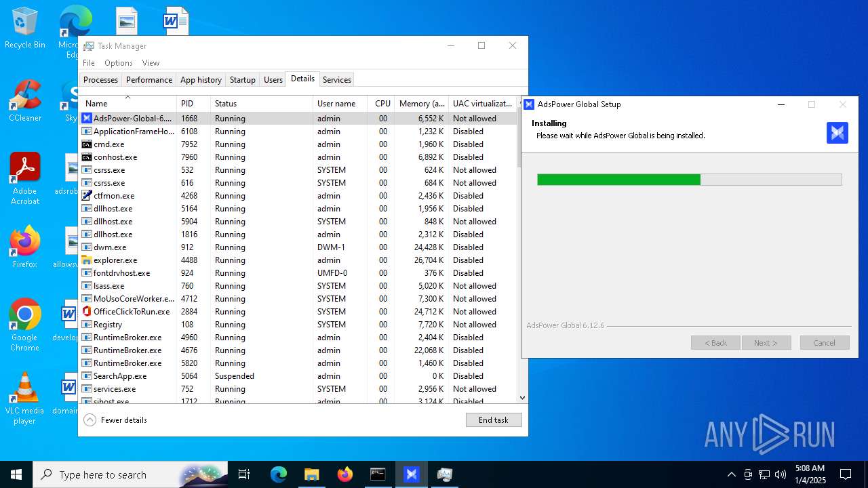Select SearchApp.exe suspended process
The image size is (868, 488).
click(x=298, y=376)
